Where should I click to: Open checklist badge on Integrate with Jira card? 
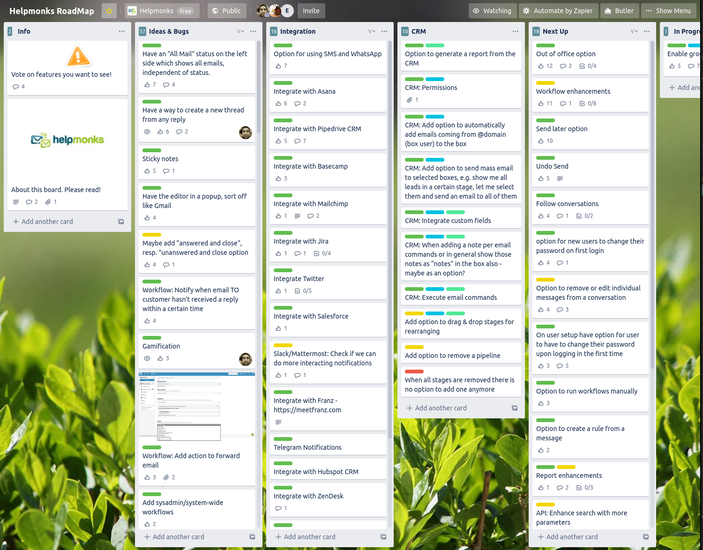pyautogui.click(x=322, y=253)
